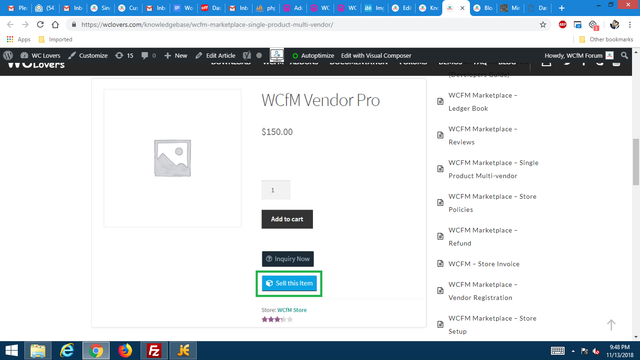Open File Explorer from the taskbar
The image size is (640, 360).
click(x=38, y=351)
